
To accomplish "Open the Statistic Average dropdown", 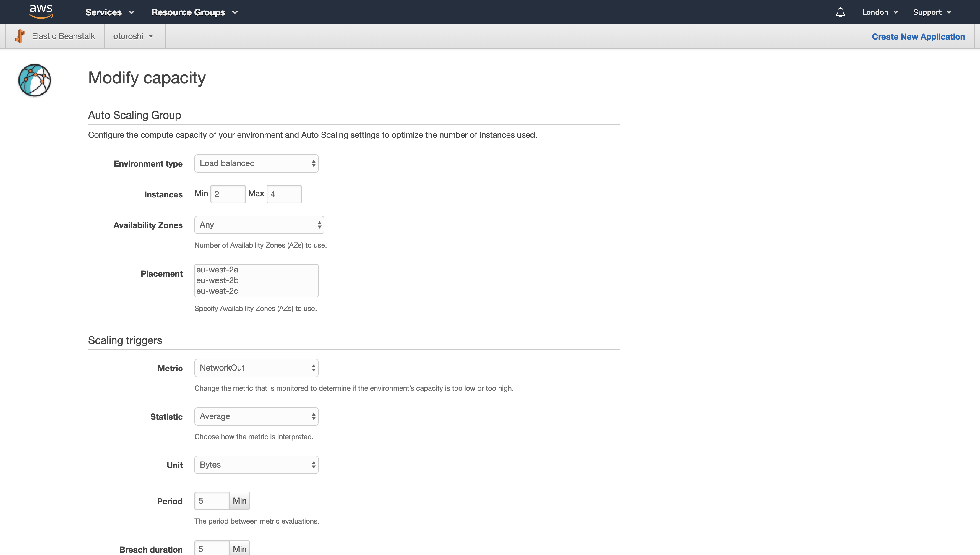I will [256, 416].
